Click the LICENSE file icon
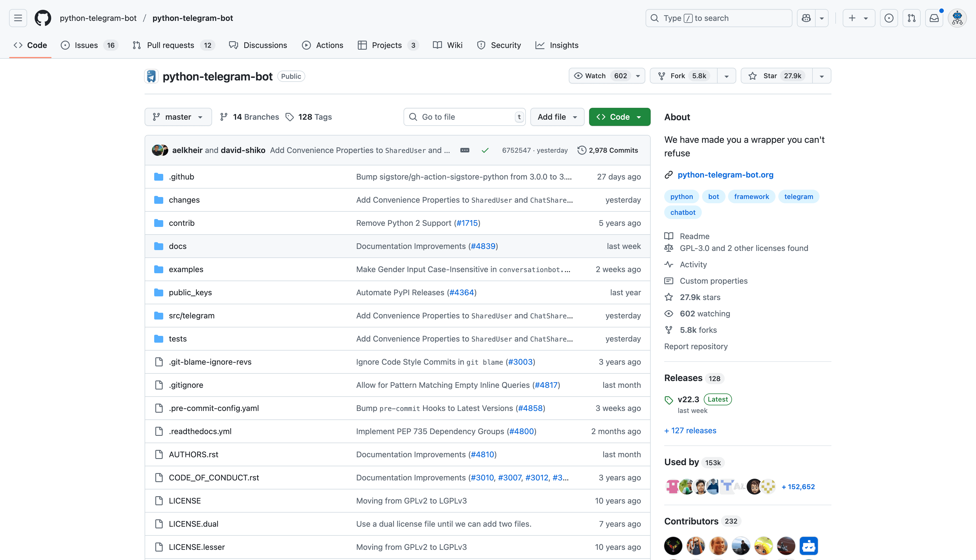The height and width of the screenshot is (560, 976). pos(158,501)
